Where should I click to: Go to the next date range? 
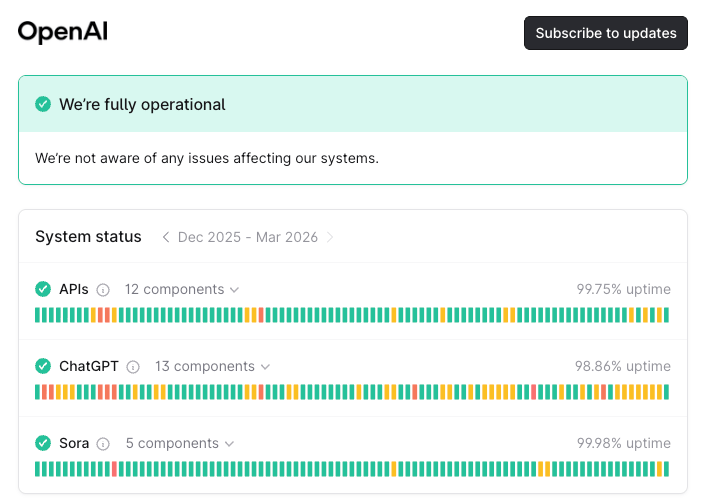pos(331,237)
